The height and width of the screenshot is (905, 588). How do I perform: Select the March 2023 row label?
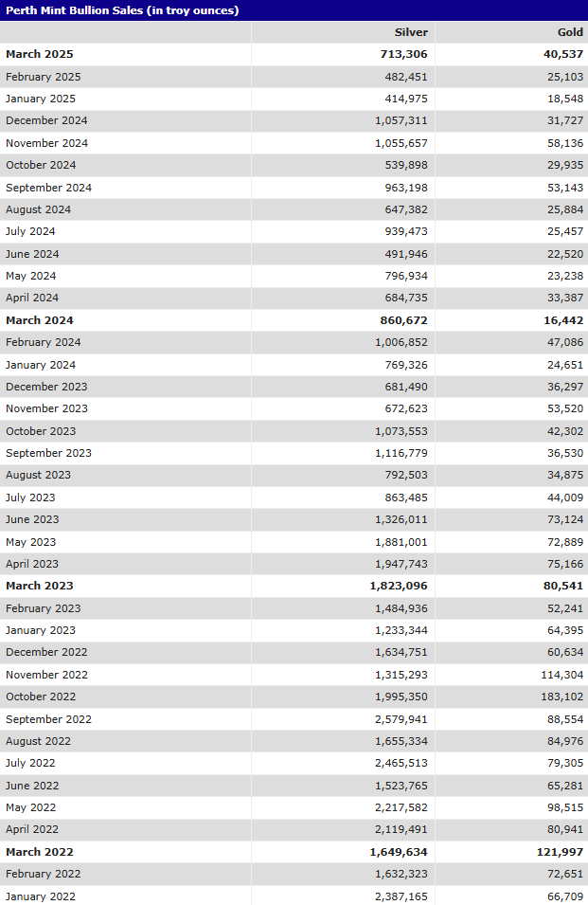(x=39, y=586)
